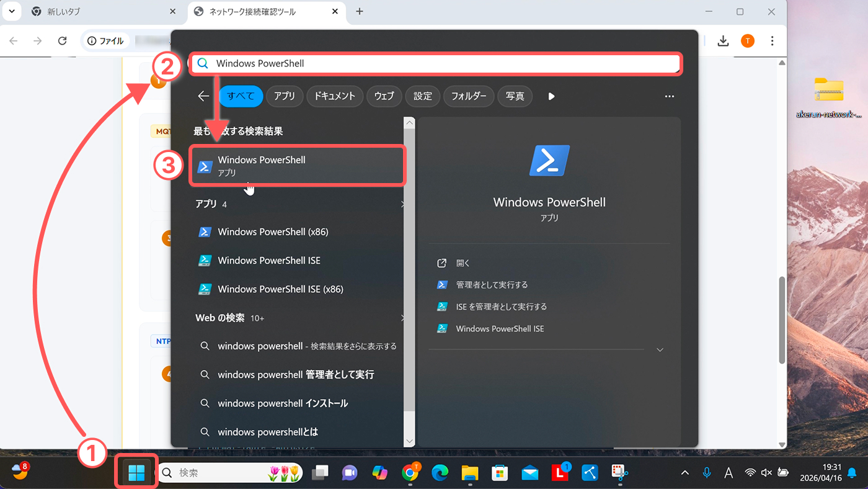Launch Snipping Tool from the taskbar
The height and width of the screenshot is (489, 868).
click(x=619, y=473)
